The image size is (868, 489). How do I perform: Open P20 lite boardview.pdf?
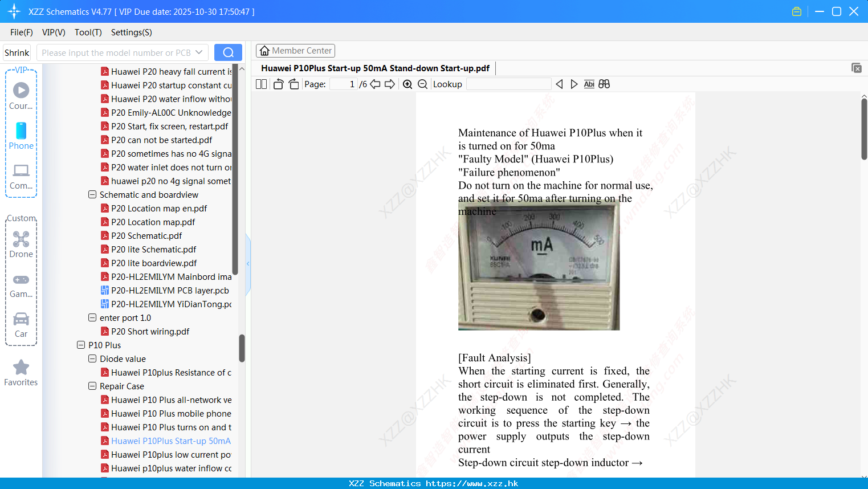[154, 263]
